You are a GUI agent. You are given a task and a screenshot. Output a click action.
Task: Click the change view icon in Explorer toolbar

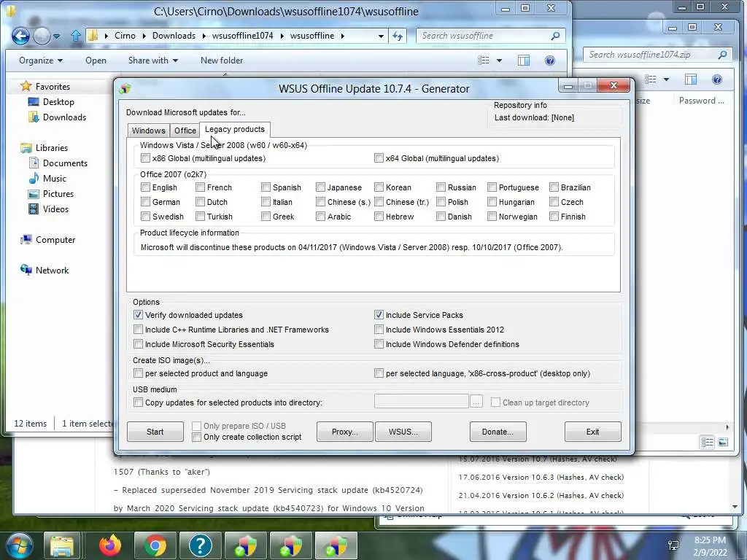coord(484,61)
